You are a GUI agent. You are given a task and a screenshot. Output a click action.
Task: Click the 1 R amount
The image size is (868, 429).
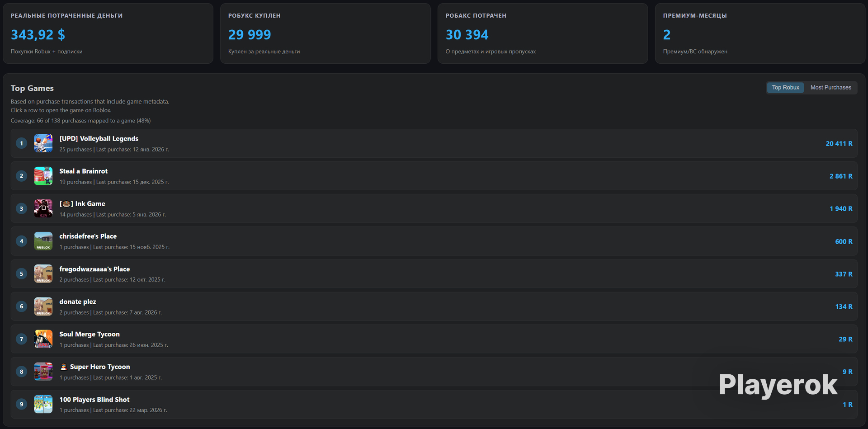(x=848, y=405)
